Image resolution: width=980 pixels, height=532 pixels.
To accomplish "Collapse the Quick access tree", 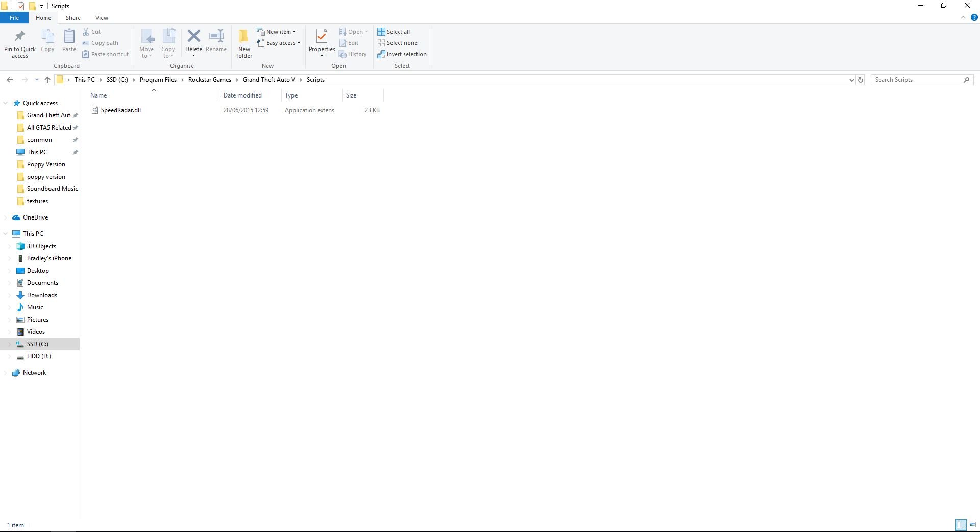I will (5, 103).
